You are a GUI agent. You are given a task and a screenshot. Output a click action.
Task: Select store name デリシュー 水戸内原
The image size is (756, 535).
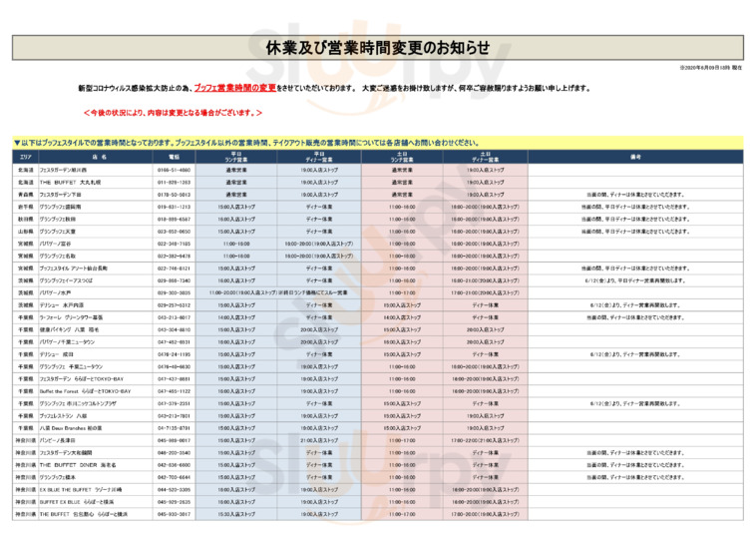tap(61, 305)
